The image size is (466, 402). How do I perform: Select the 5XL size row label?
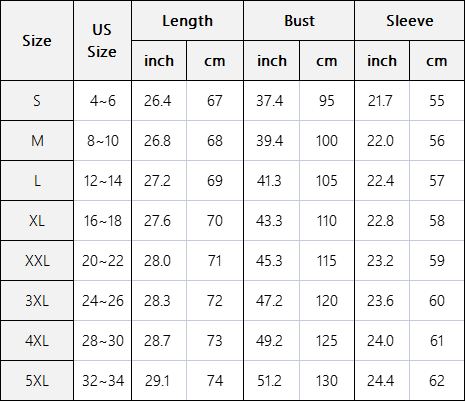(x=37, y=381)
